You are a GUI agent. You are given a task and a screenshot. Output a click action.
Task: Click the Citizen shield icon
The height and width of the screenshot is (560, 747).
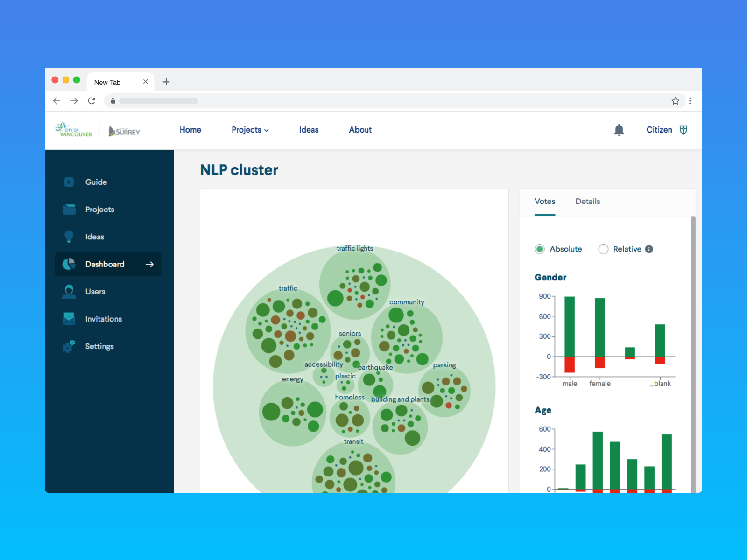point(683,130)
